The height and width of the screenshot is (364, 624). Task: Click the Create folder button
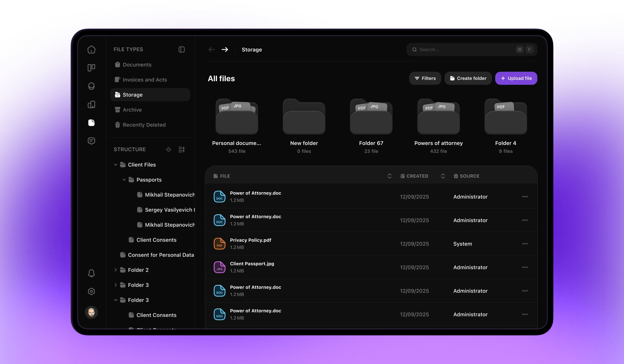[x=468, y=78]
